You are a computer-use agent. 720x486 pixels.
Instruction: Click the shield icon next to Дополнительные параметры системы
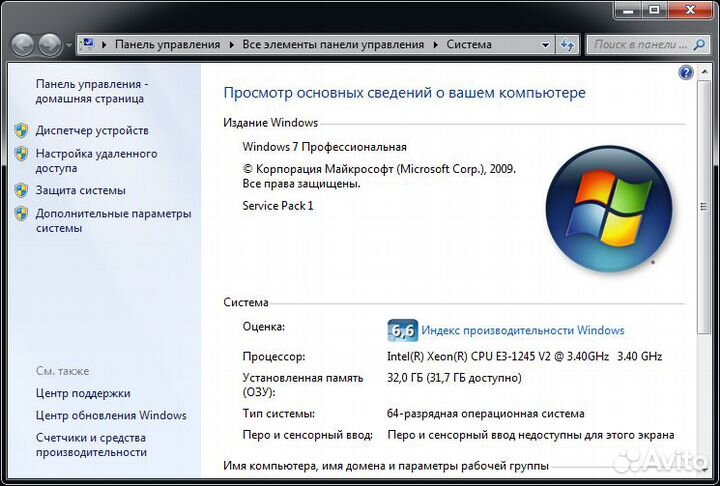coord(21,214)
